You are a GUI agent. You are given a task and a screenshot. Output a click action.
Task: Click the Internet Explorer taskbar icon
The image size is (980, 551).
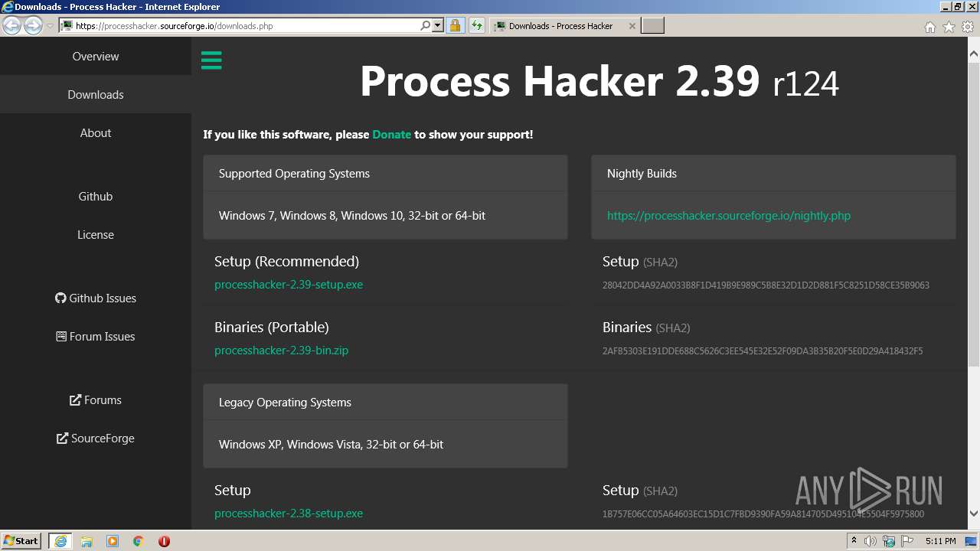click(60, 540)
